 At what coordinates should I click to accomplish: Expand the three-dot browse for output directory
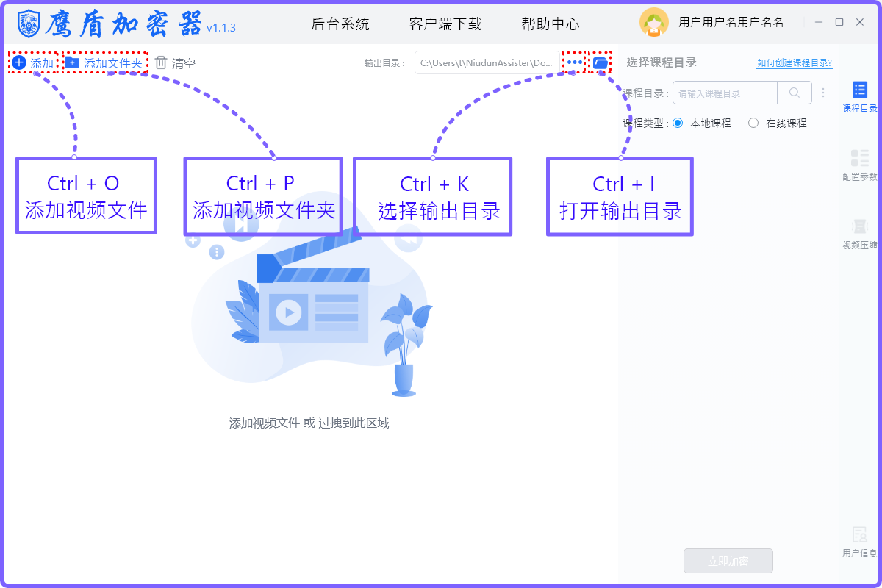pos(574,63)
